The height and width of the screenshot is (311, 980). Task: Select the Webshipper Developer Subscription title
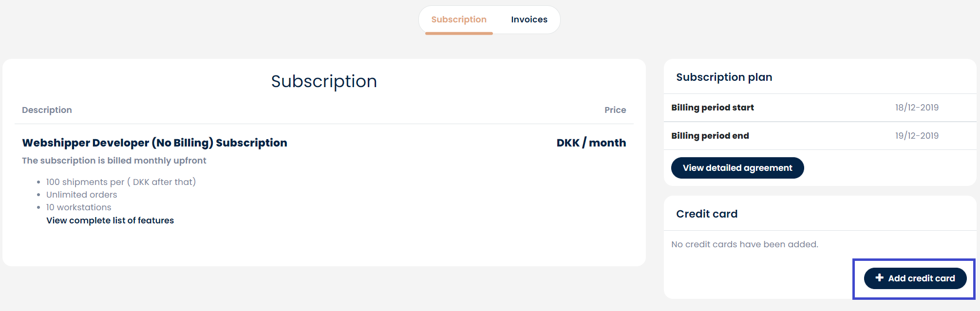coord(154,143)
